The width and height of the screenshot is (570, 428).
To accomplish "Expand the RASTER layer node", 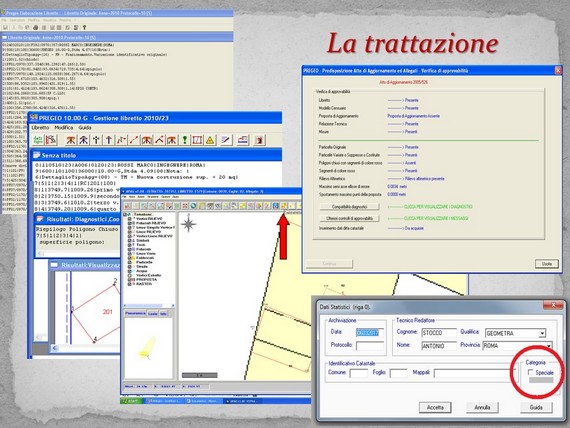I will (x=130, y=284).
